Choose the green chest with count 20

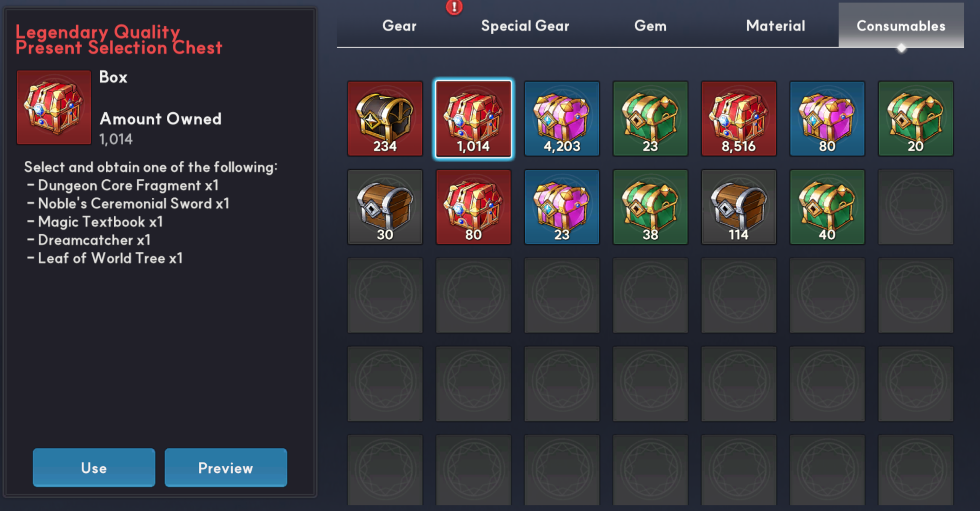(916, 119)
